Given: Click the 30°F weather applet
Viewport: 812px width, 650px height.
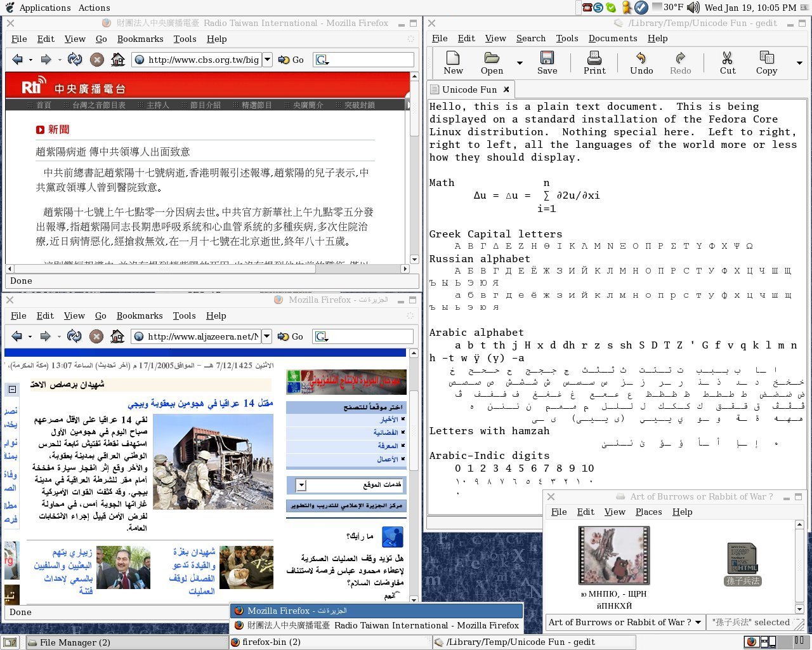Looking at the screenshot, I should (668, 8).
